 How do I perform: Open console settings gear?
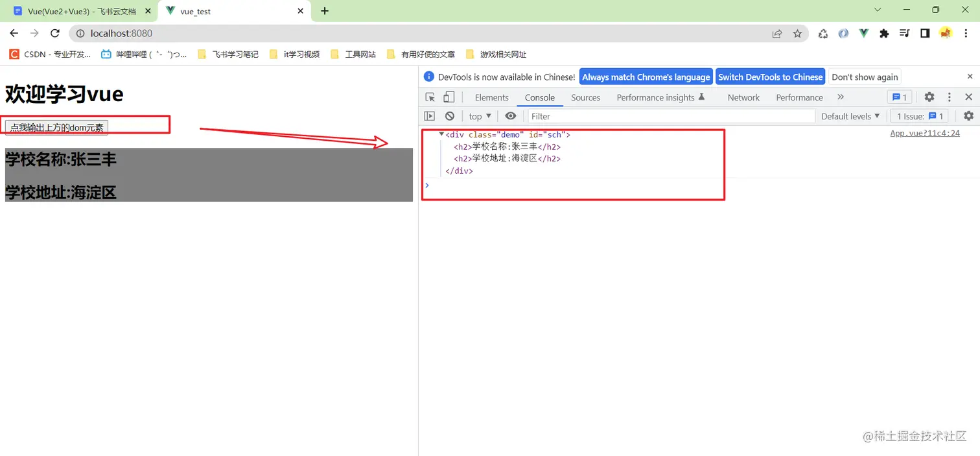(x=968, y=116)
